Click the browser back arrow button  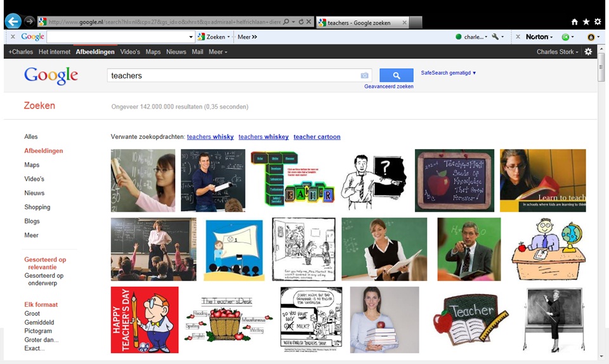[x=13, y=22]
